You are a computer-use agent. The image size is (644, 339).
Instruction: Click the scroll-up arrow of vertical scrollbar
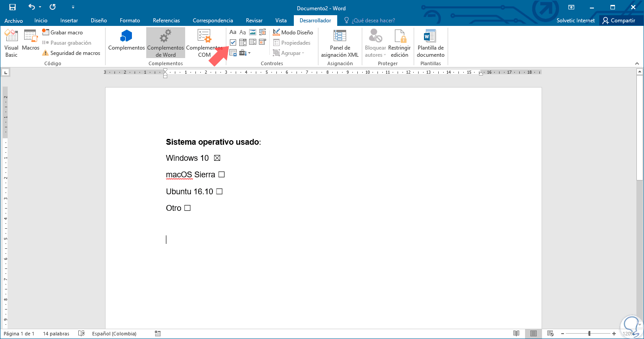pos(640,72)
